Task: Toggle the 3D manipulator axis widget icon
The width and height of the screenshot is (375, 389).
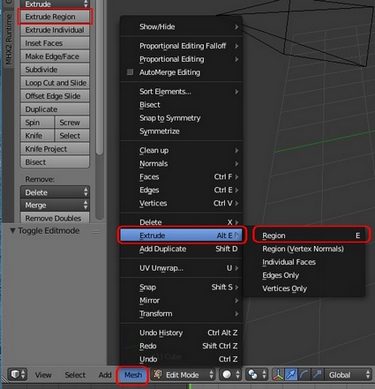Action: [278, 375]
